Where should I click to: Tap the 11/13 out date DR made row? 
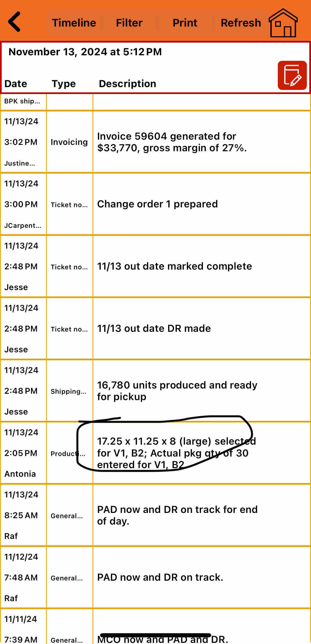tap(154, 328)
